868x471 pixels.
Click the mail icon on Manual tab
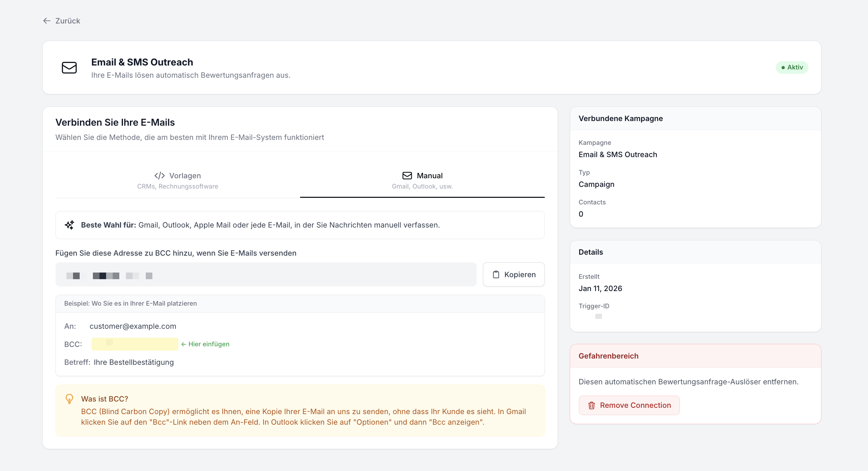click(407, 176)
